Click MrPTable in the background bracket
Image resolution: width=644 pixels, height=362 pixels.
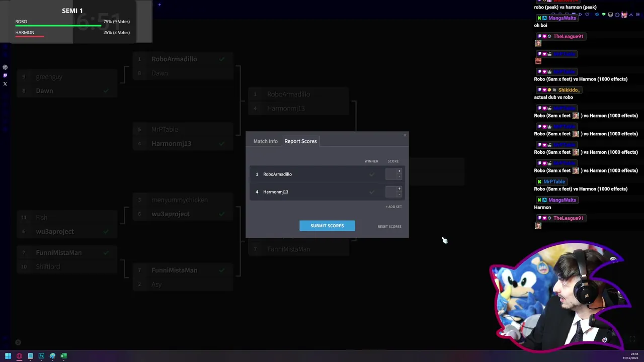click(165, 130)
